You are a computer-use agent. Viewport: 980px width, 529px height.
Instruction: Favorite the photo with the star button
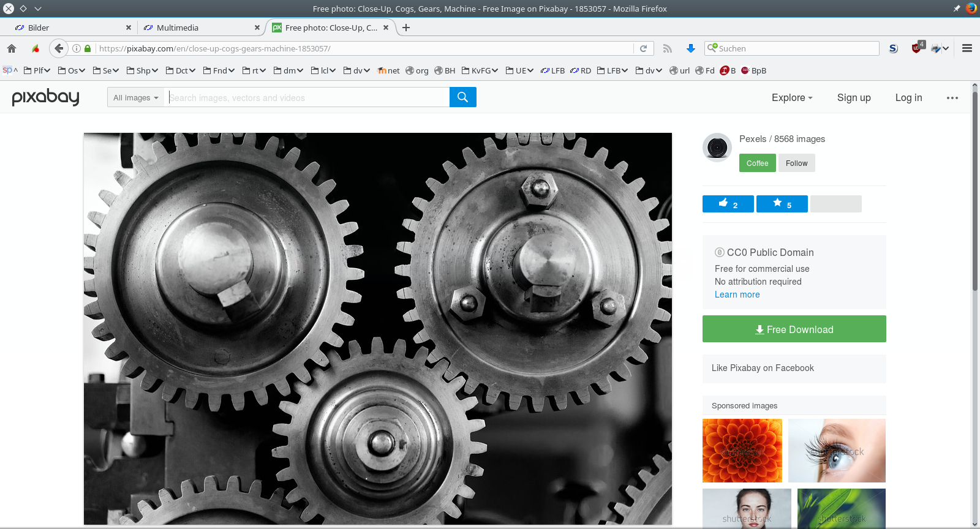pyautogui.click(x=782, y=204)
